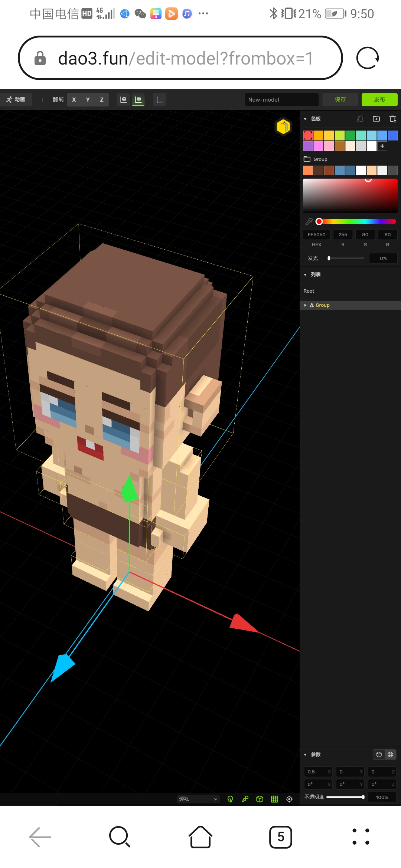This screenshot has width=401, height=868.
Task: Flip the model along the Y axis
Action: 88,99
